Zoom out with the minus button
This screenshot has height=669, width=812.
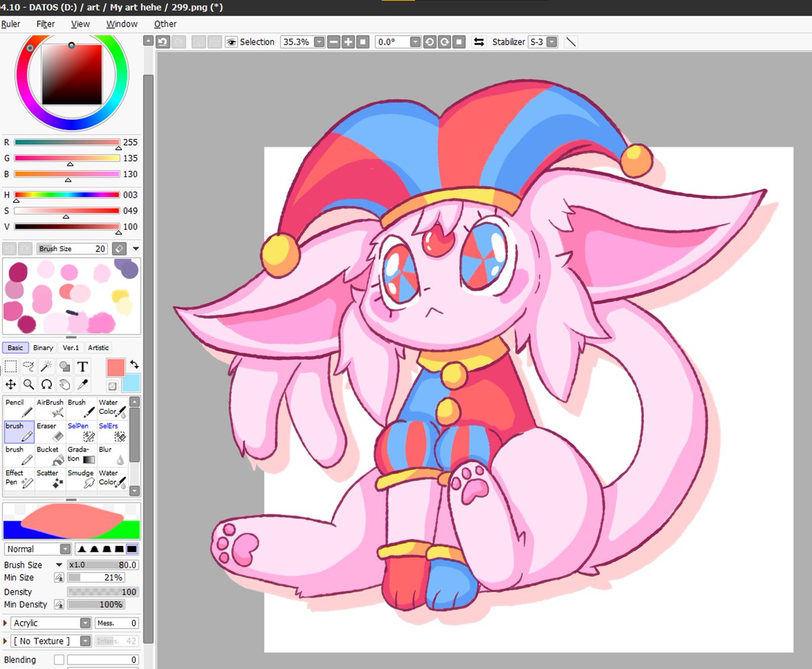click(334, 42)
